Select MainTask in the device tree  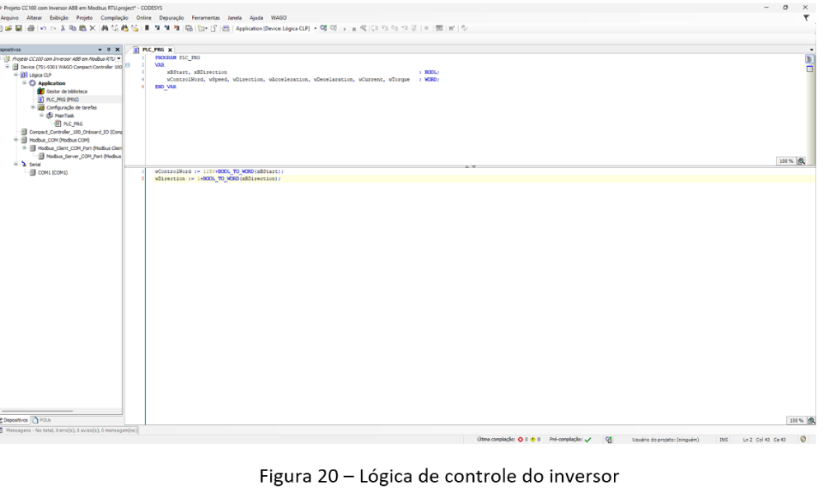pyautogui.click(x=63, y=115)
